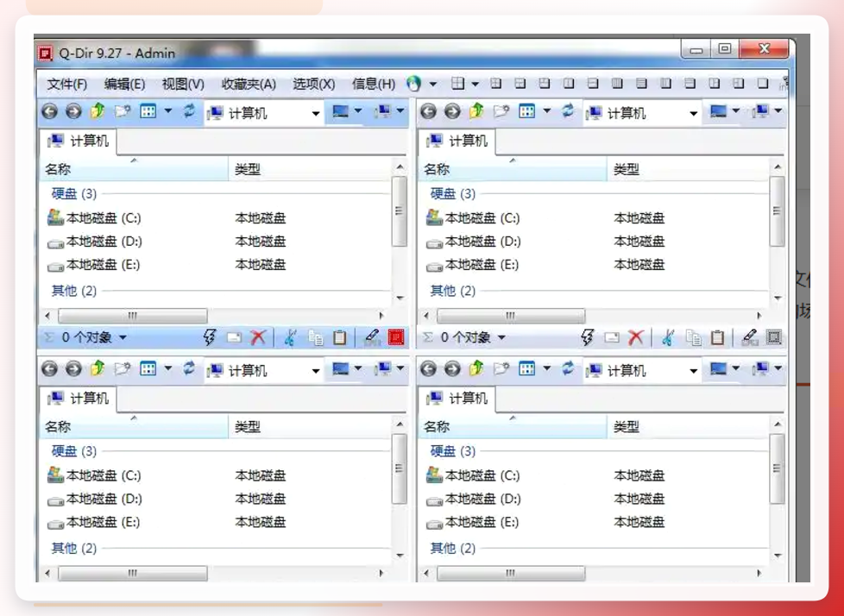Click the Forward arrow in bottom-right pane
The width and height of the screenshot is (844, 616).
tap(452, 368)
